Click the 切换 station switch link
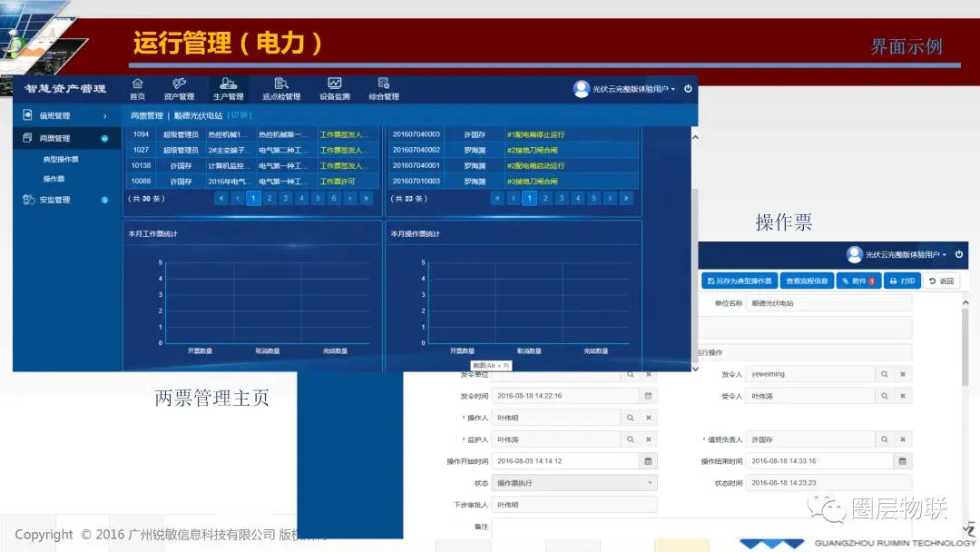Viewport: 980px width, 552px height. (x=240, y=115)
